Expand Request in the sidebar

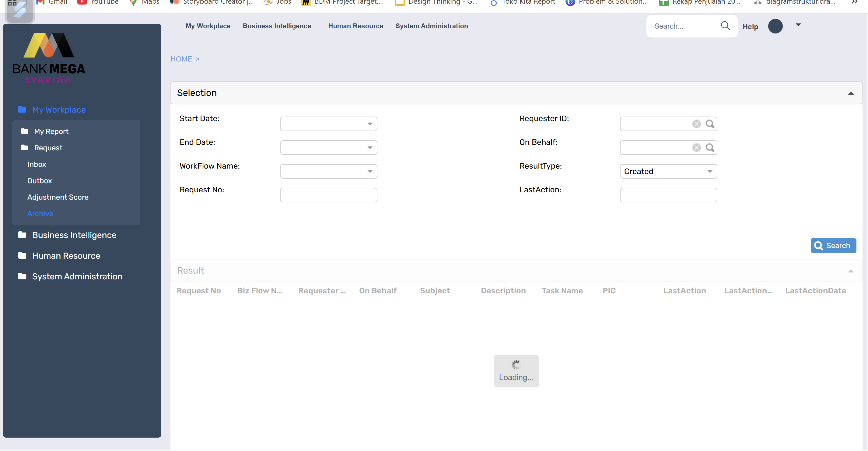48,148
